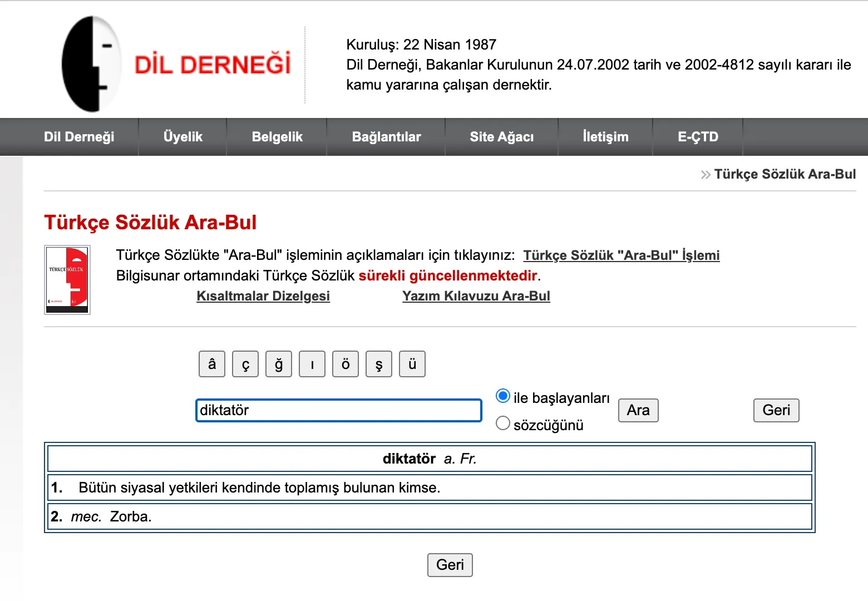
Task: Click the Geri button below the results
Action: click(x=450, y=565)
